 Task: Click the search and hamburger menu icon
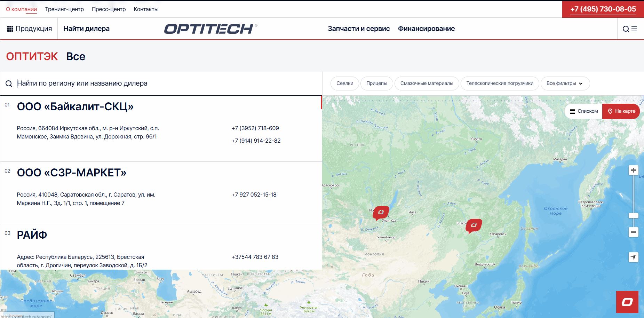pos(630,29)
